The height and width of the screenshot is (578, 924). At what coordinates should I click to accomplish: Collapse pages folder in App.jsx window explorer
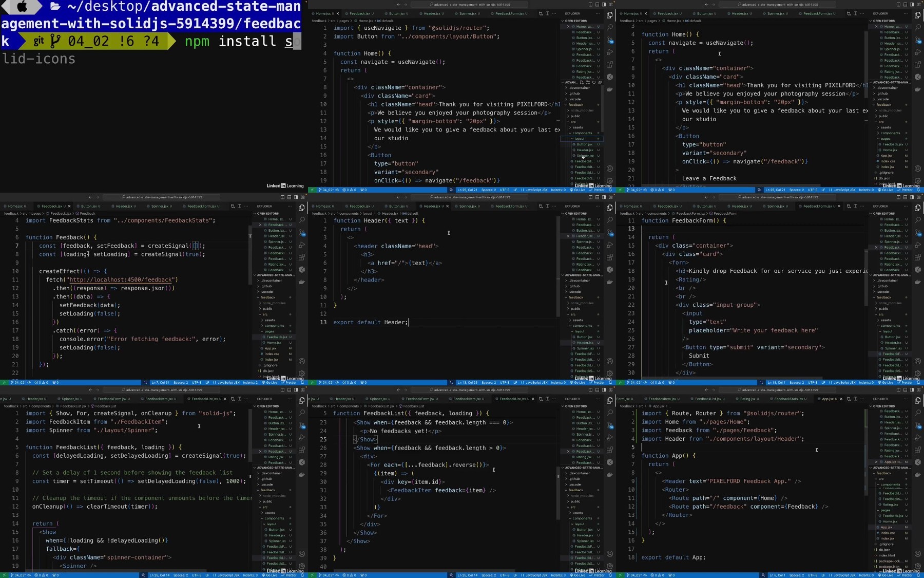(x=890, y=510)
